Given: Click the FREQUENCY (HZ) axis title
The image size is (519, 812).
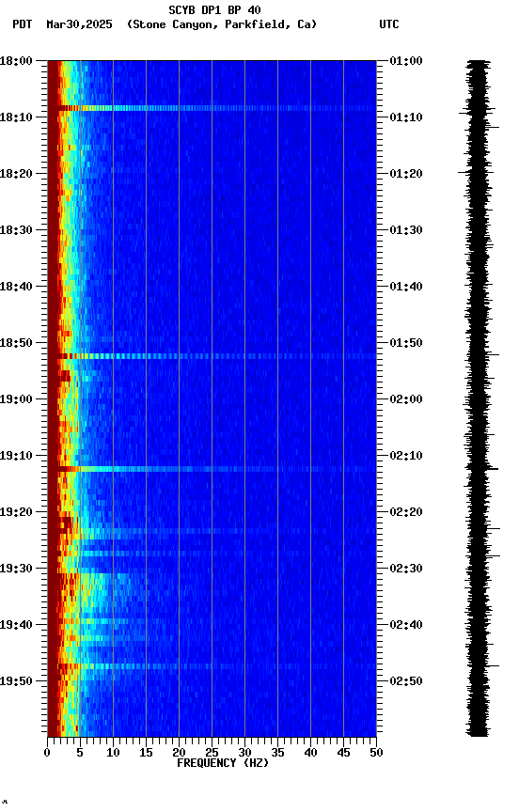Looking at the screenshot, I should pos(223,763).
